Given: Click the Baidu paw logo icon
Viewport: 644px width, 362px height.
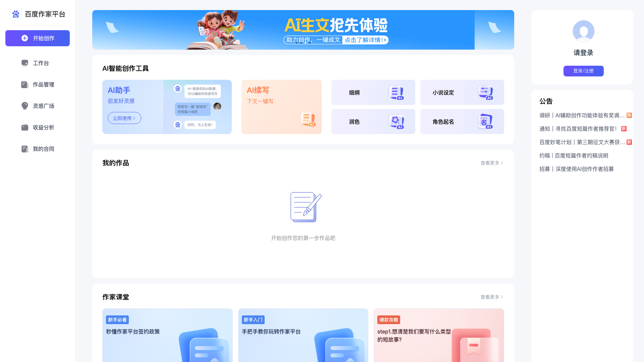Looking at the screenshot, I should pos(16,14).
